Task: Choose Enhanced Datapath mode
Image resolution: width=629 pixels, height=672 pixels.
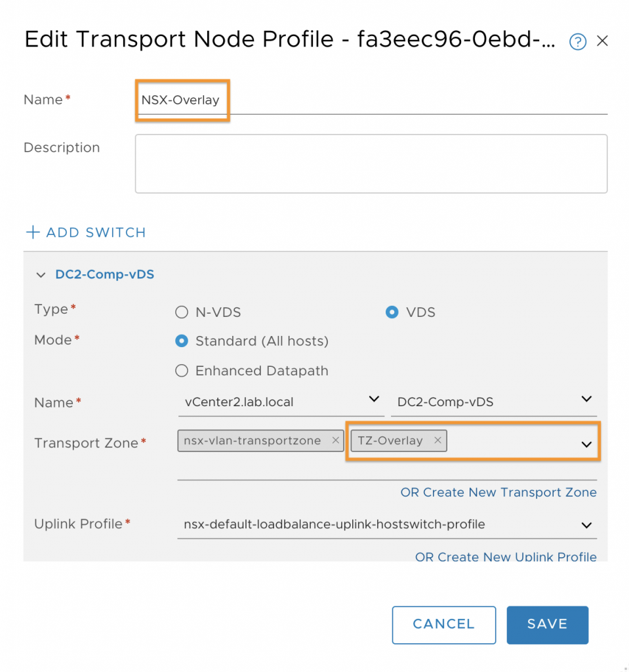Action: click(x=182, y=371)
